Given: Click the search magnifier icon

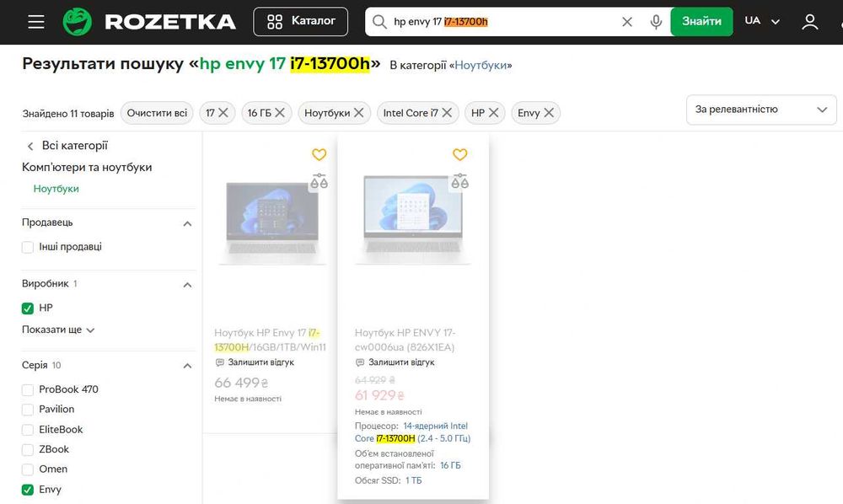Looking at the screenshot, I should [379, 22].
